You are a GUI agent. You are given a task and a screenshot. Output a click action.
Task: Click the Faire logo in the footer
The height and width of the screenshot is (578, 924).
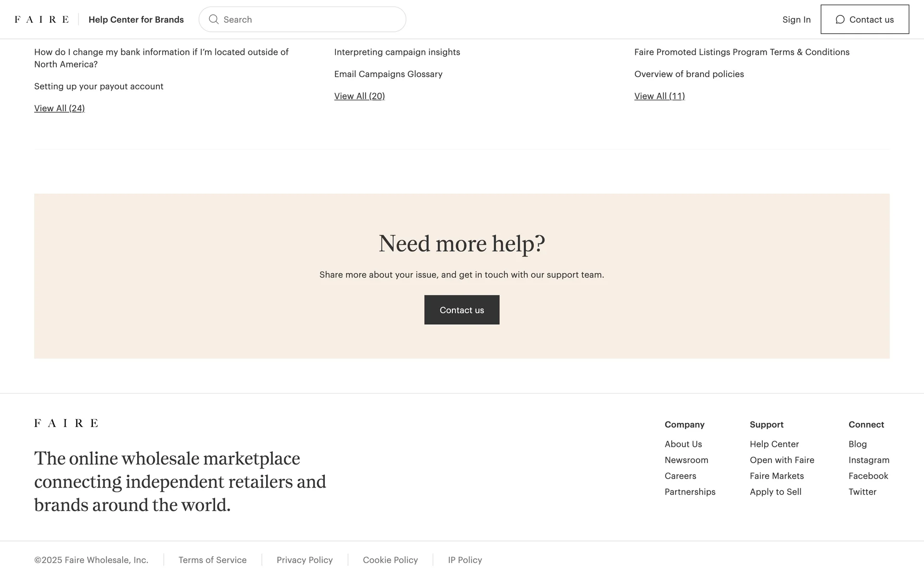(x=66, y=423)
